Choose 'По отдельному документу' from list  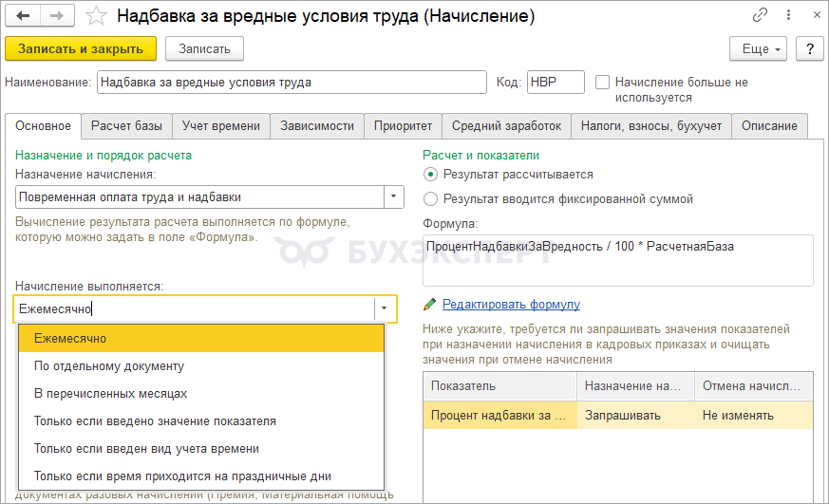point(109,365)
